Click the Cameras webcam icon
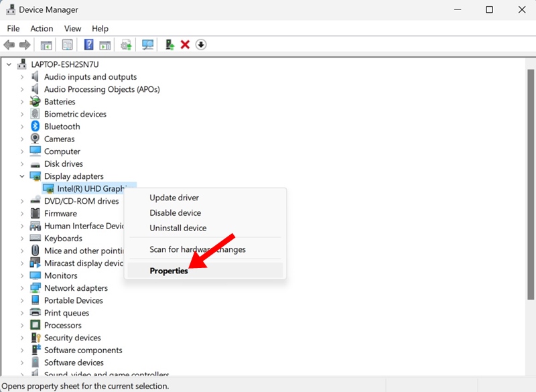Viewport: 536px width, 392px height. tap(36, 139)
